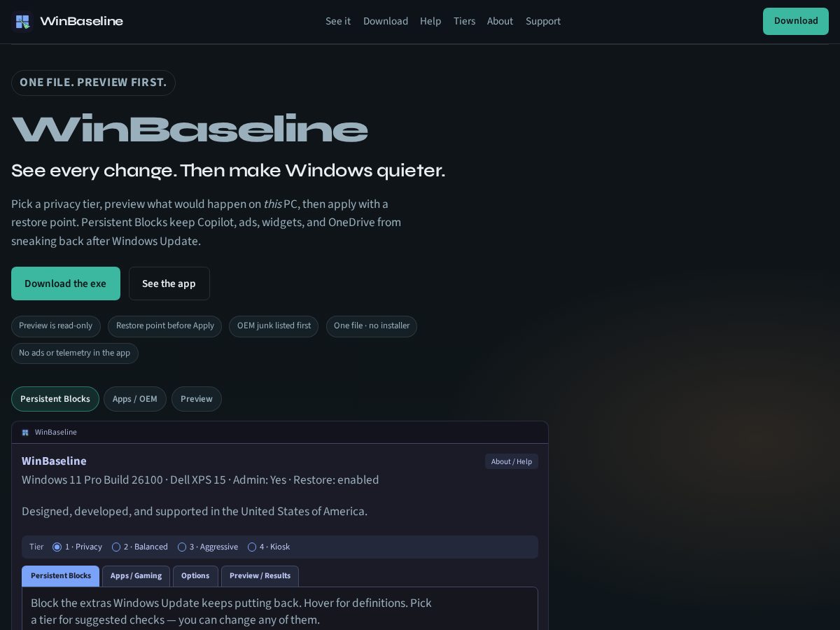Click the Designed, developed, and supported text
840x630 pixels.
[x=195, y=511]
